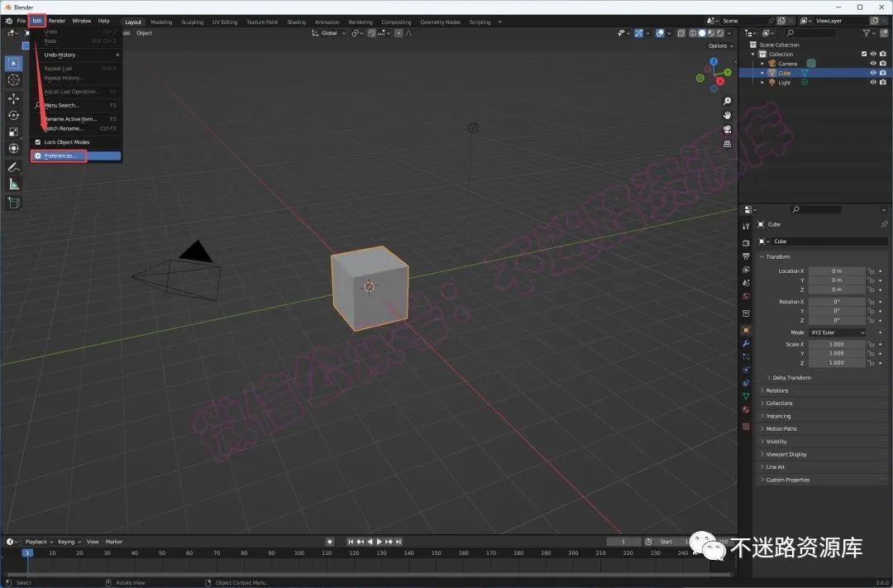This screenshot has width=893, height=588.
Task: Open the World properties tab
Action: (x=746, y=296)
